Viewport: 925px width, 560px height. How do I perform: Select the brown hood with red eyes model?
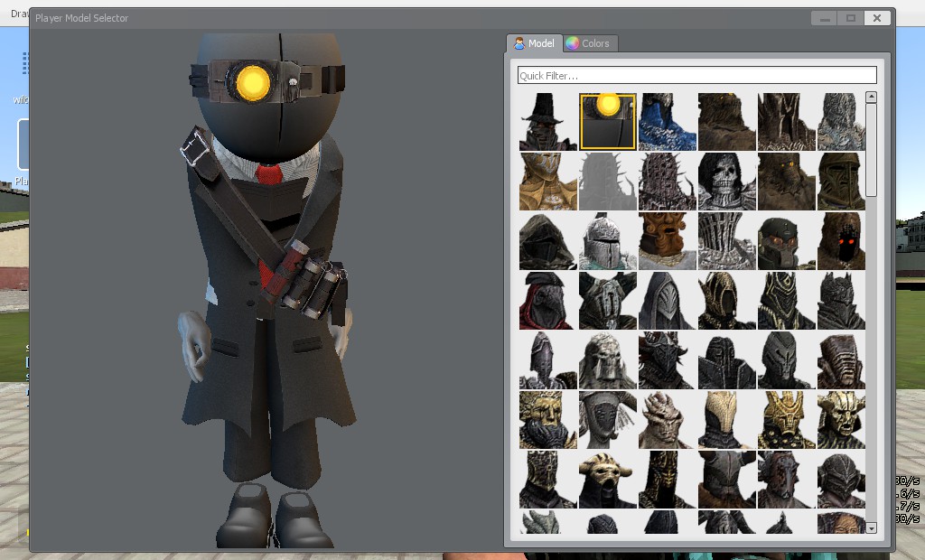pos(841,241)
